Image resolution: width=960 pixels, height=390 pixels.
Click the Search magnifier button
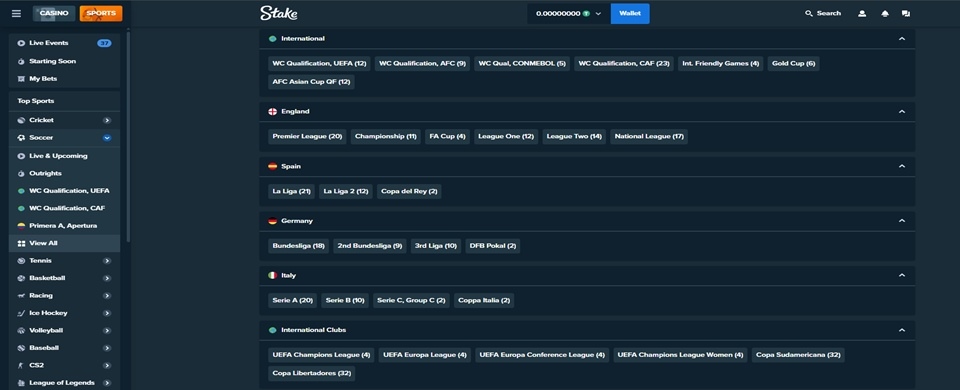pyautogui.click(x=823, y=13)
